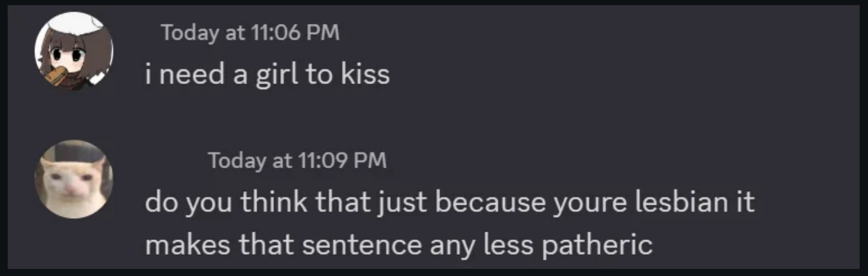
Task: Open the white cat avatar's profile
Action: [74, 179]
